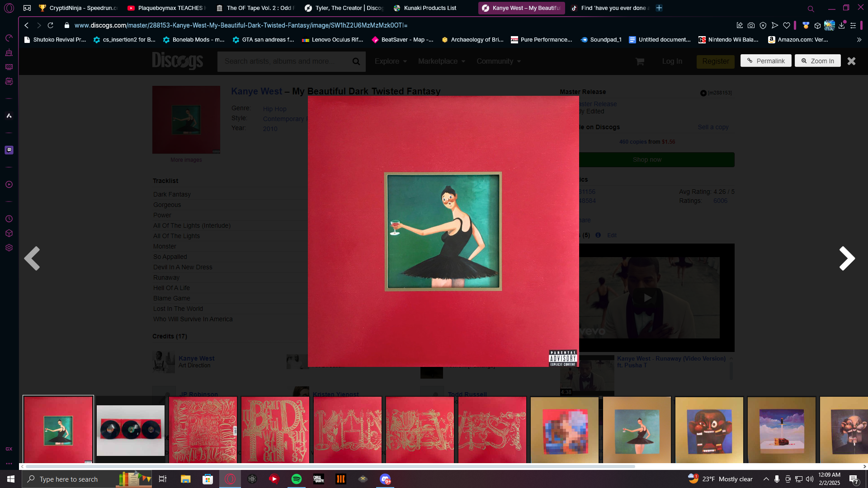Viewport: 868px width, 488px height.
Task: Click the next image arrow
Action: click(x=847, y=258)
